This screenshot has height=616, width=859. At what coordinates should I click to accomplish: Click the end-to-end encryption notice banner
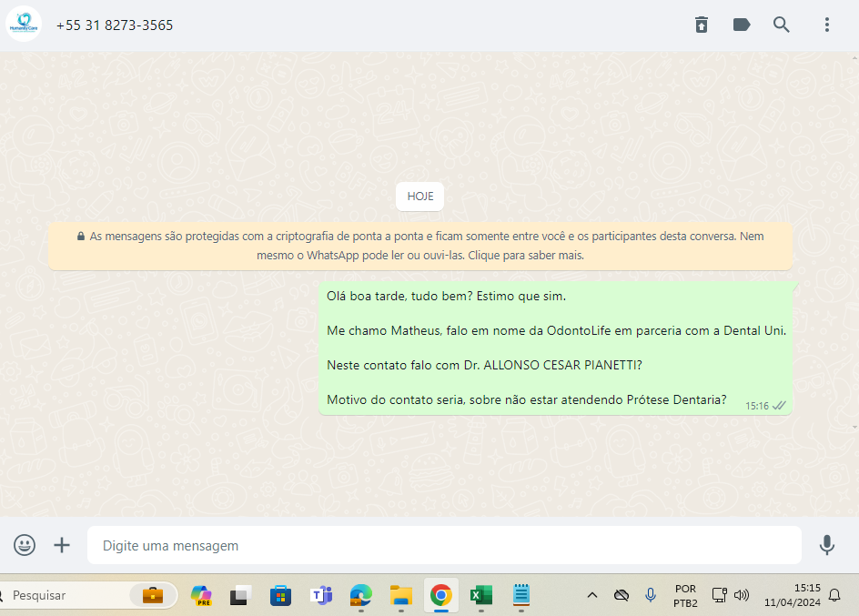(420, 246)
